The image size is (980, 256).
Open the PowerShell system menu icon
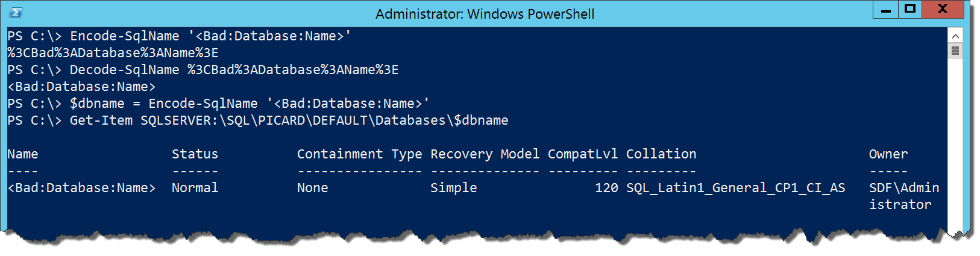pyautogui.click(x=16, y=13)
